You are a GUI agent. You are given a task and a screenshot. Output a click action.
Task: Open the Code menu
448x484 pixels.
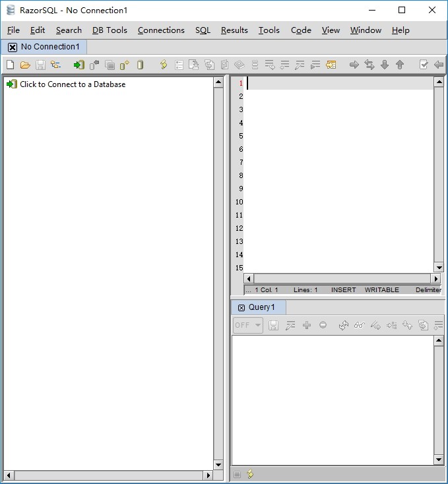[x=301, y=30]
